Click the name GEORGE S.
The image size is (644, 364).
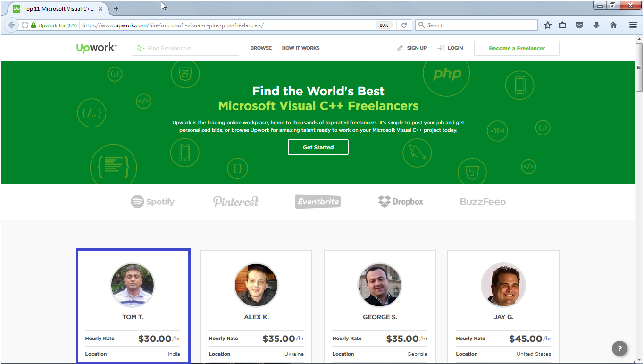point(380,317)
